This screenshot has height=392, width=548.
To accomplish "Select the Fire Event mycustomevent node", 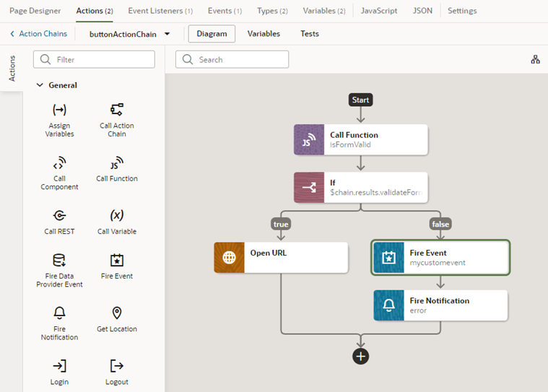I will (440, 258).
